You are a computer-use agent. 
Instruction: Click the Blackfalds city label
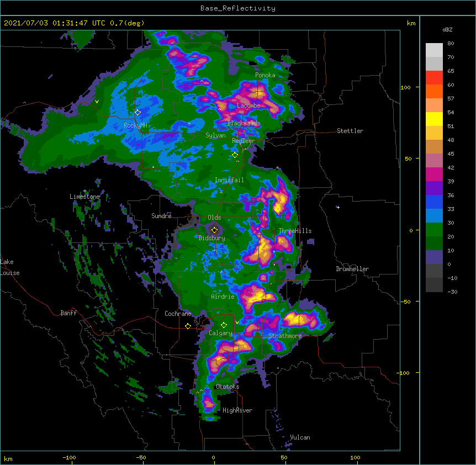[x=244, y=123]
